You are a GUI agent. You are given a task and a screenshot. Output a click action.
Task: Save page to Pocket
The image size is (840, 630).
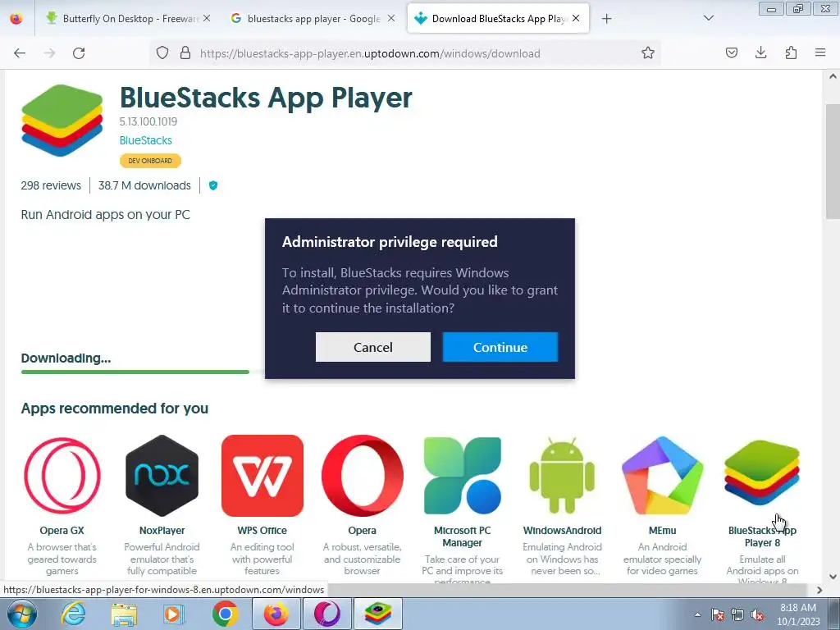tap(731, 53)
